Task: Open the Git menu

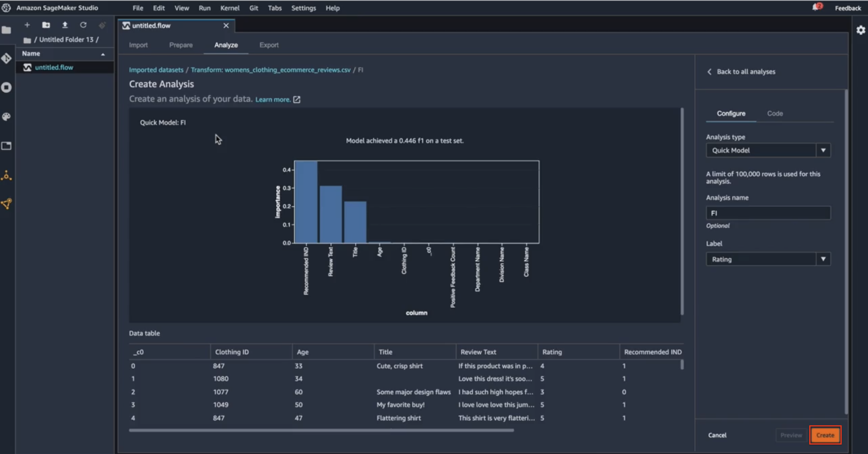Action: coord(254,8)
